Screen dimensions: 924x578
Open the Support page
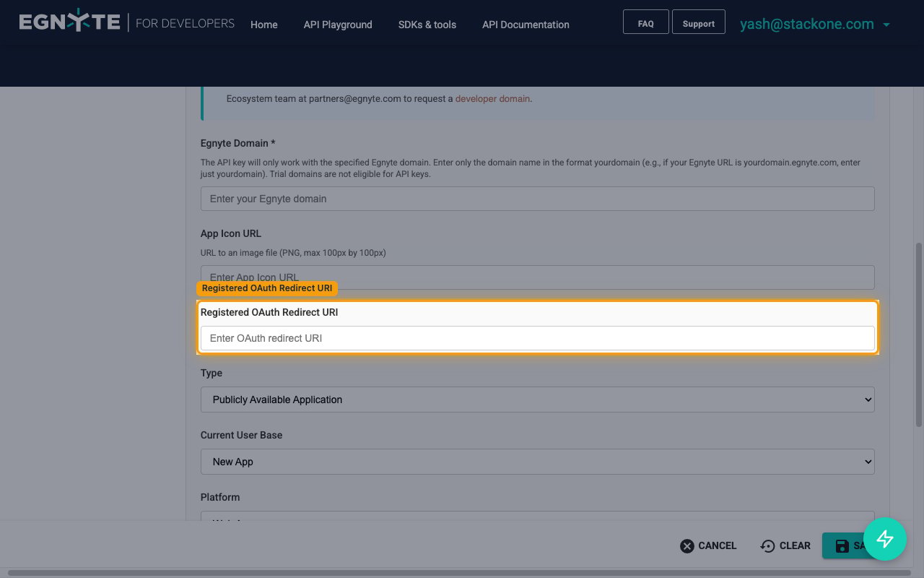(x=698, y=23)
